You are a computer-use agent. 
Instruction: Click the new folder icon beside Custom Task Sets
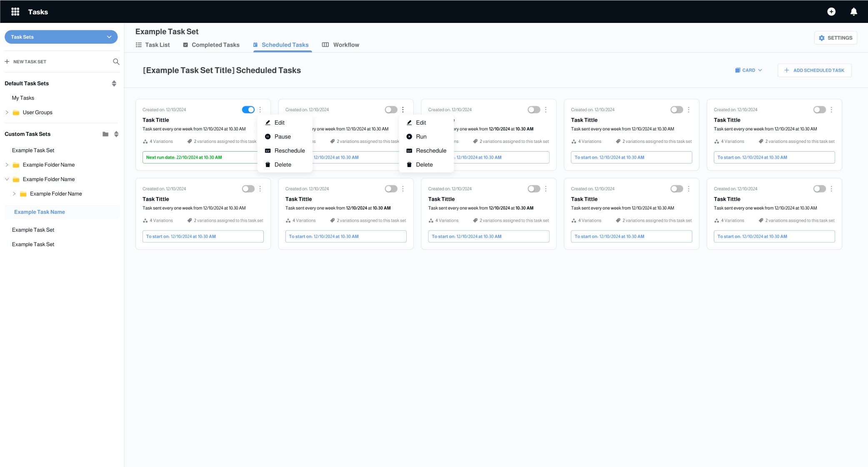(x=105, y=134)
